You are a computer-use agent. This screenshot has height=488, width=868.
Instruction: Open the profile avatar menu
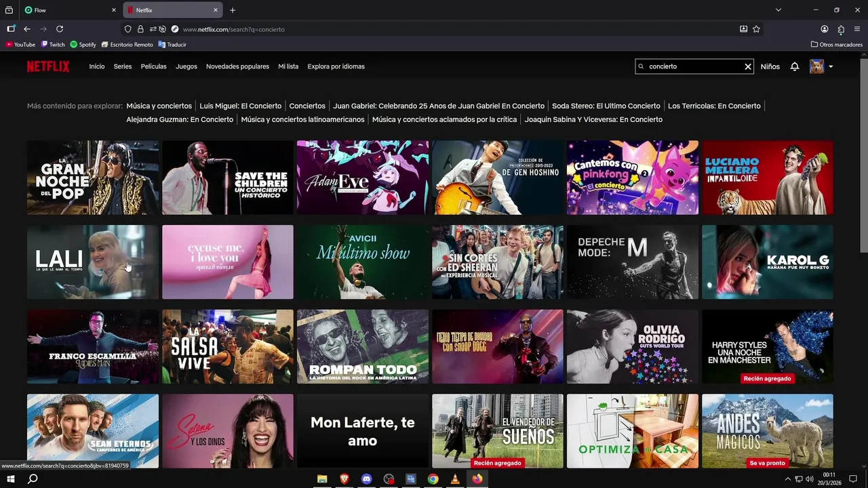click(816, 66)
